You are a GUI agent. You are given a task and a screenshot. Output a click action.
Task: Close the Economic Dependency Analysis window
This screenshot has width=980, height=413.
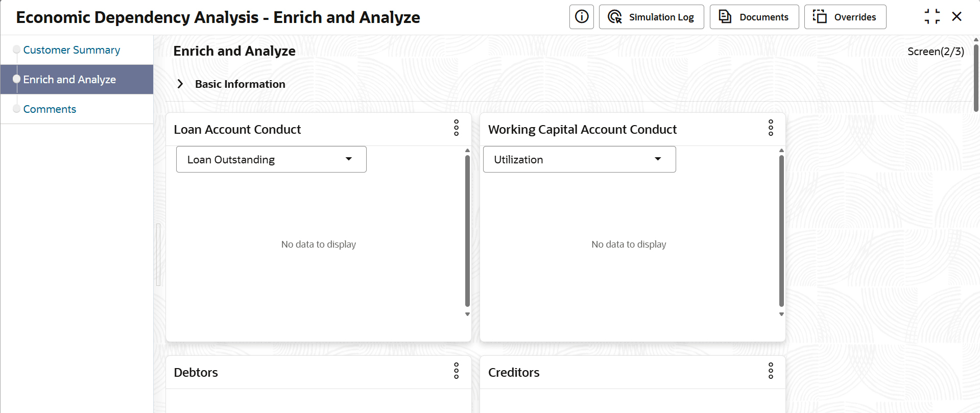[957, 17]
